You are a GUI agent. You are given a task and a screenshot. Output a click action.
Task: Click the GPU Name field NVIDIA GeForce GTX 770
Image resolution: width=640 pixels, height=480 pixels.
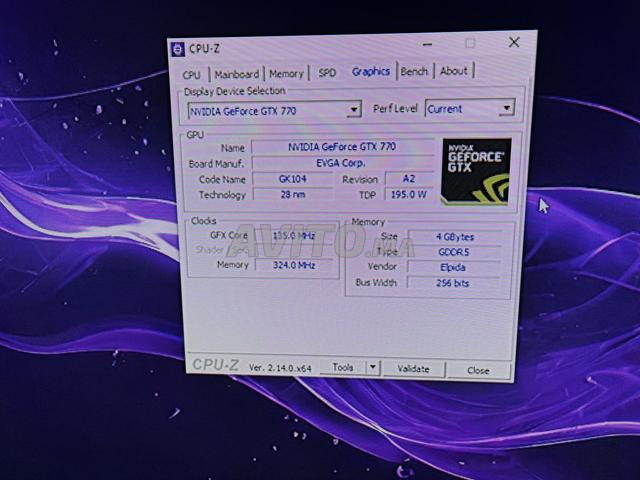point(342,147)
